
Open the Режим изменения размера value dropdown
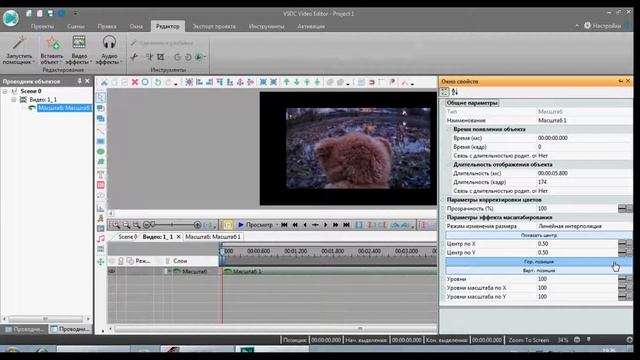click(x=584, y=226)
